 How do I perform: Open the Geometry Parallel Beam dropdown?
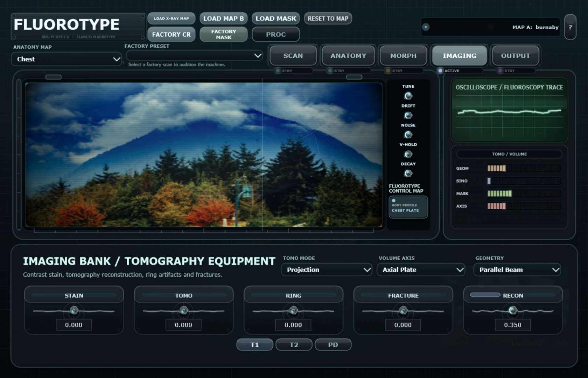(x=517, y=270)
